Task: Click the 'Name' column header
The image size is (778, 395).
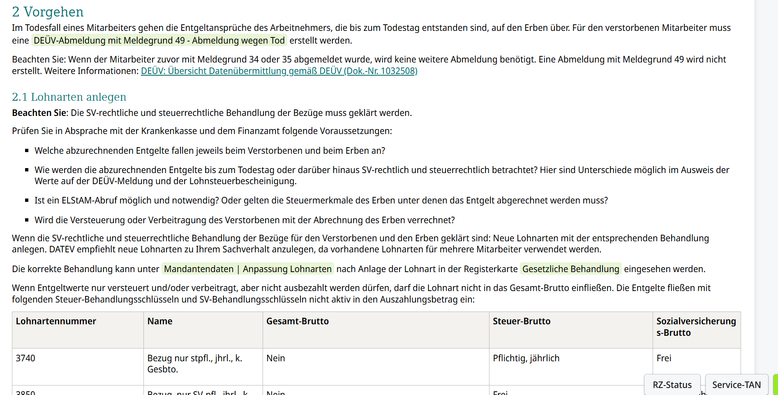Action: (203, 330)
